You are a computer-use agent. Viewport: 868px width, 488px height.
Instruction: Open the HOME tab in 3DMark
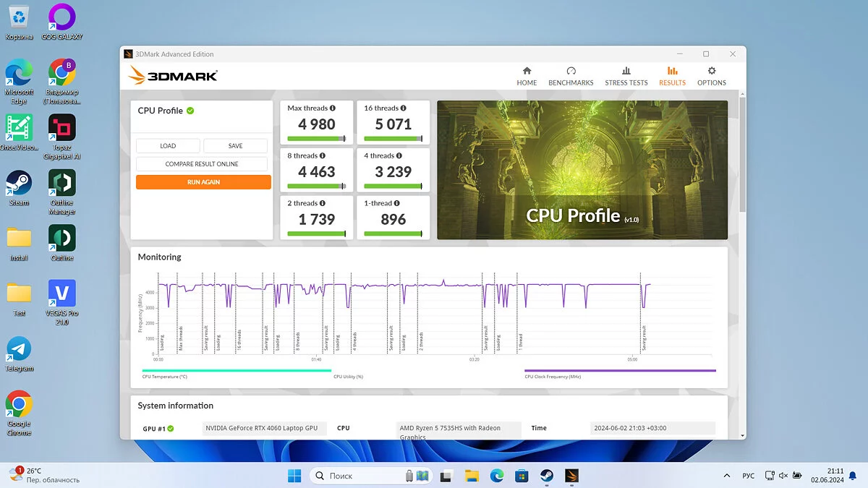click(x=527, y=76)
